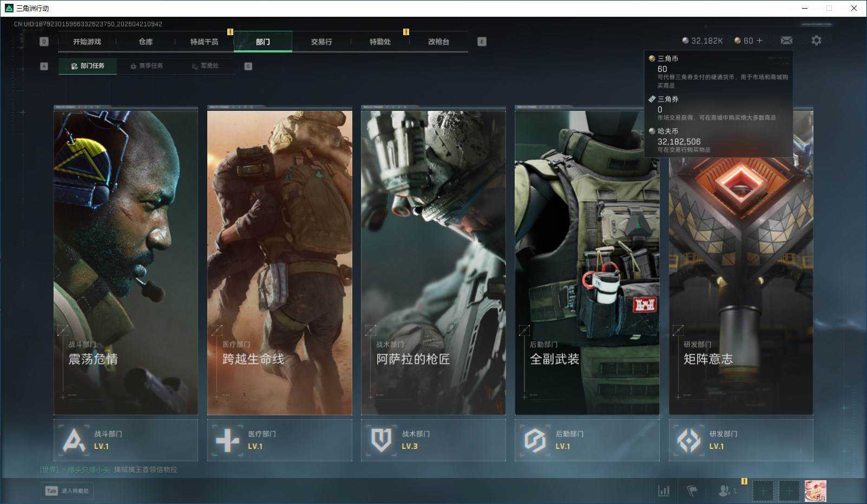
Task: Open the mail envelope icon
Action: [786, 41]
